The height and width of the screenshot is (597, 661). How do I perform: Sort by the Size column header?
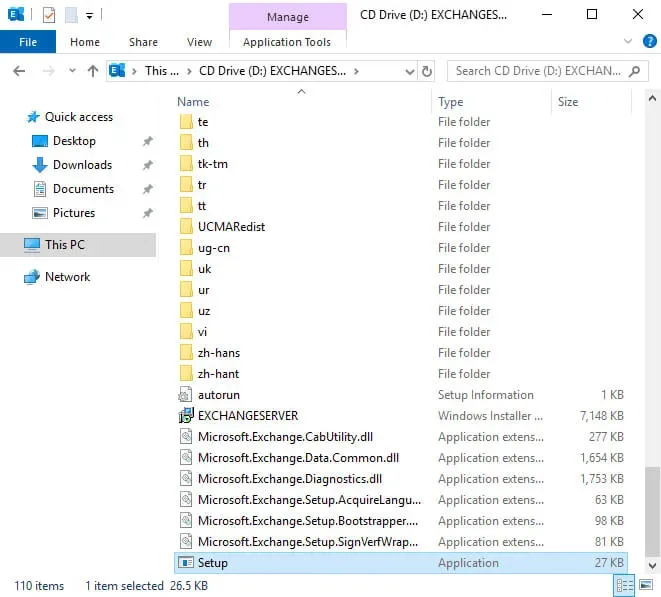pos(568,102)
